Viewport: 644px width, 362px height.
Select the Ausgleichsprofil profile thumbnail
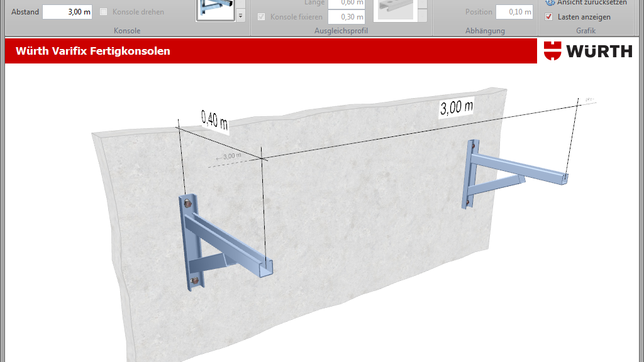(395, 10)
